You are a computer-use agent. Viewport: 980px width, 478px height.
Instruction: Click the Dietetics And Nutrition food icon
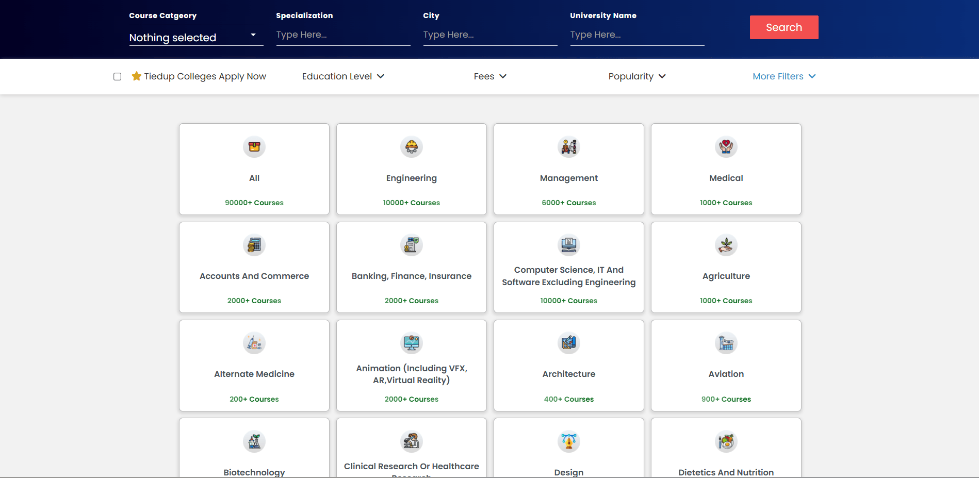pos(726,441)
